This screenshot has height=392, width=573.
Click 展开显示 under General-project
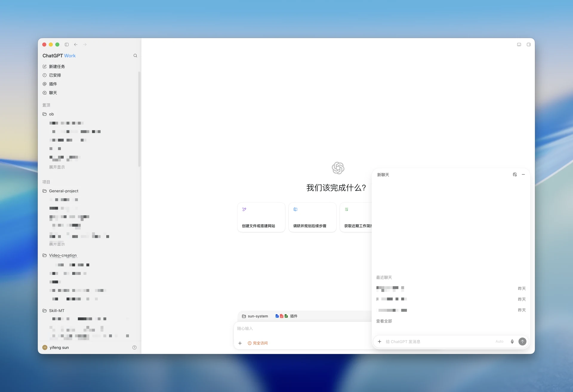click(x=57, y=244)
